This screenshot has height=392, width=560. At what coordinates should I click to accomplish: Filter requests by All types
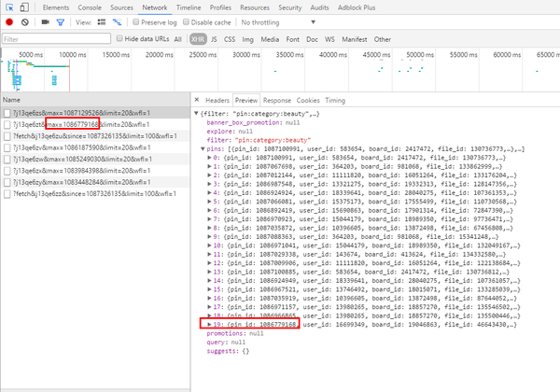(x=178, y=39)
